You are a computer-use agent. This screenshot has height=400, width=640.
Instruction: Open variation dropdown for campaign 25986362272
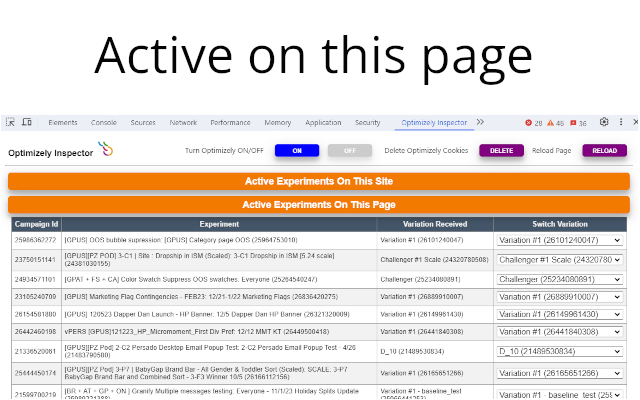[x=560, y=240]
